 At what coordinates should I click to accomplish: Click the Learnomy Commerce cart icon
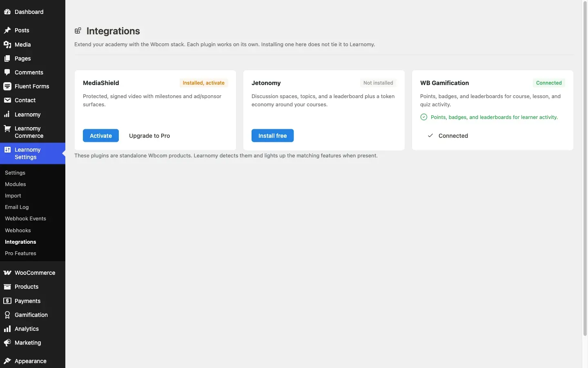click(7, 128)
